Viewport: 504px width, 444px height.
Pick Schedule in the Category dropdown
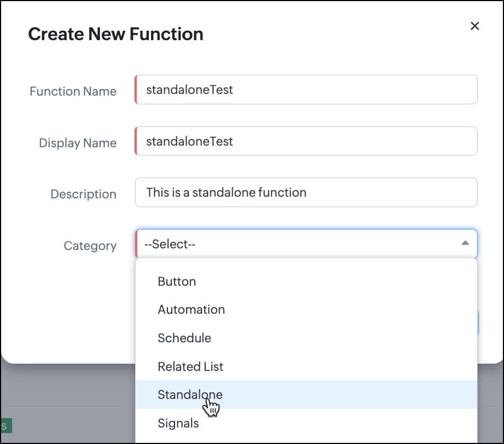pos(184,338)
